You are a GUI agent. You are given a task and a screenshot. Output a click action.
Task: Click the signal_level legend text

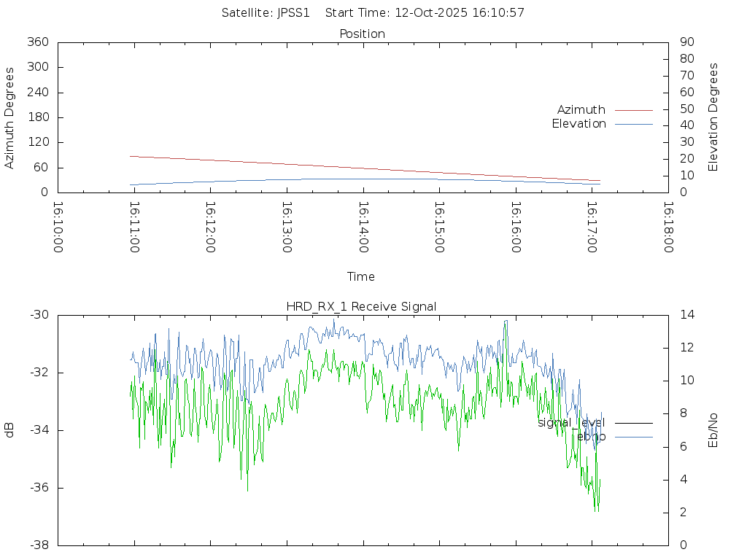pos(571,423)
